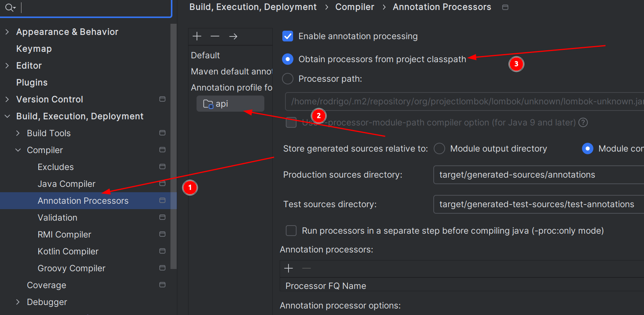Viewport: 644px width, 315px height.
Task: Expand the Version Control section
Action: pyautogui.click(x=7, y=99)
